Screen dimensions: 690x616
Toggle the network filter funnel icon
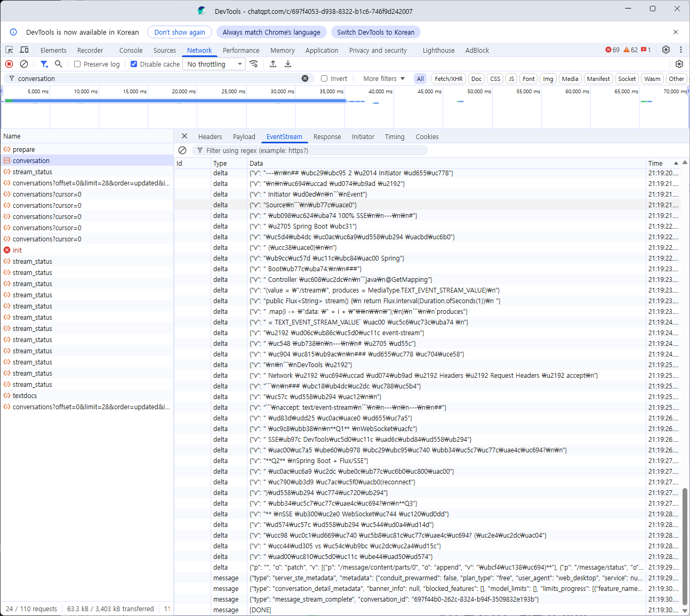pos(44,64)
